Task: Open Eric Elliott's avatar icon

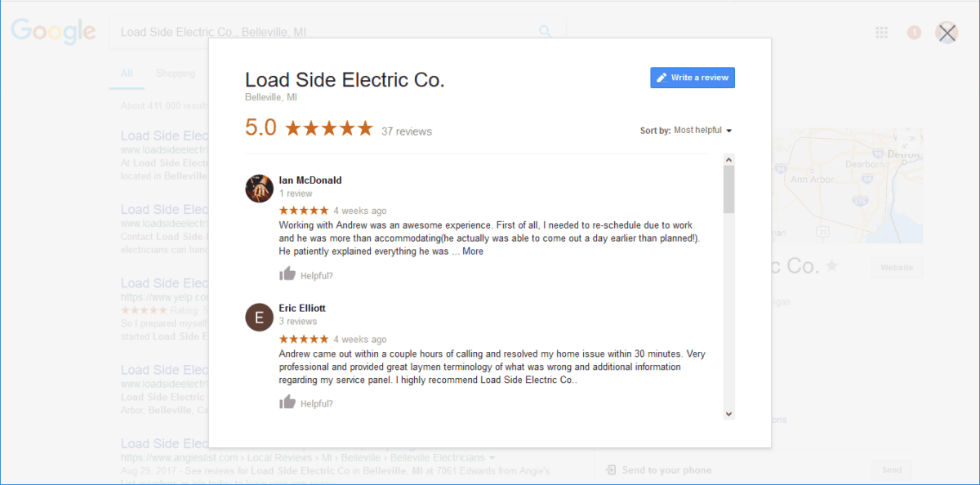Action: coord(259,317)
